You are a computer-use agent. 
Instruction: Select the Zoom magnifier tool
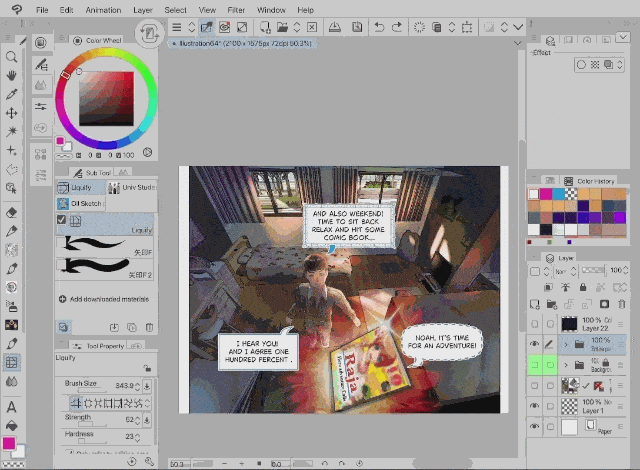(x=11, y=57)
